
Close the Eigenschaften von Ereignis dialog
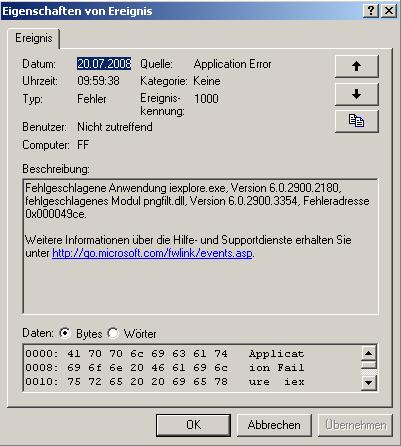tap(389, 11)
